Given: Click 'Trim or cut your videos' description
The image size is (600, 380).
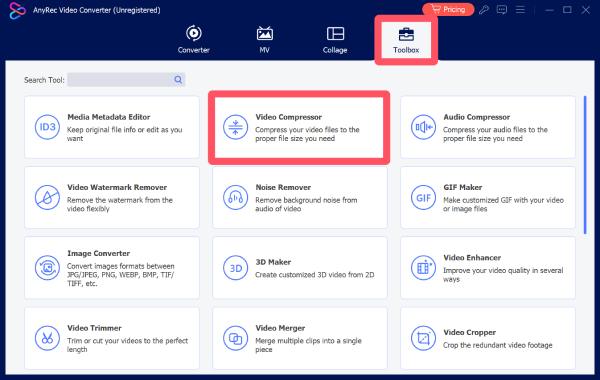Looking at the screenshot, I should click(x=127, y=345).
